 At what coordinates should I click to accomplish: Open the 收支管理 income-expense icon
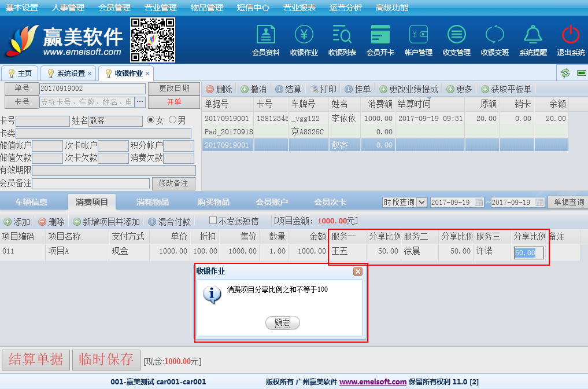456,35
